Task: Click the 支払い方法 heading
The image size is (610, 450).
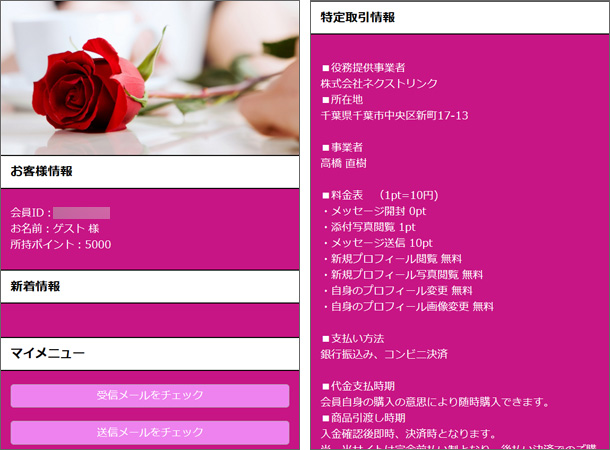Action: pyautogui.click(x=352, y=338)
